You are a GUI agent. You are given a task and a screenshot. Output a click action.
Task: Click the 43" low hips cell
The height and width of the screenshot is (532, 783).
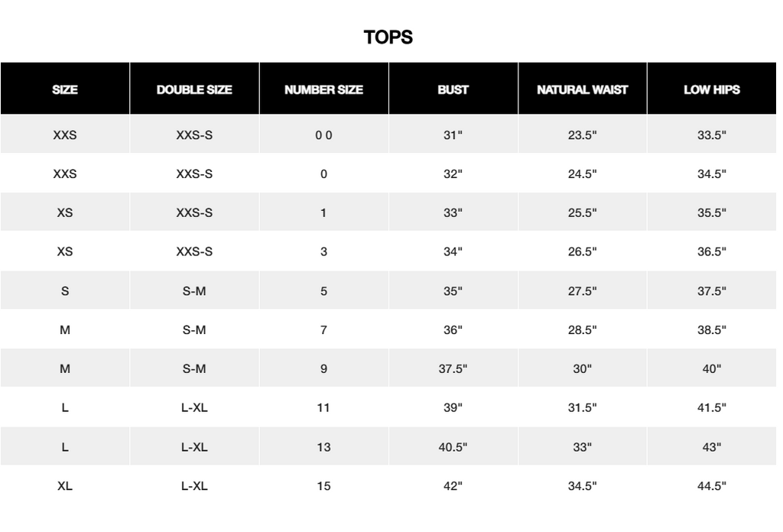coord(712,446)
